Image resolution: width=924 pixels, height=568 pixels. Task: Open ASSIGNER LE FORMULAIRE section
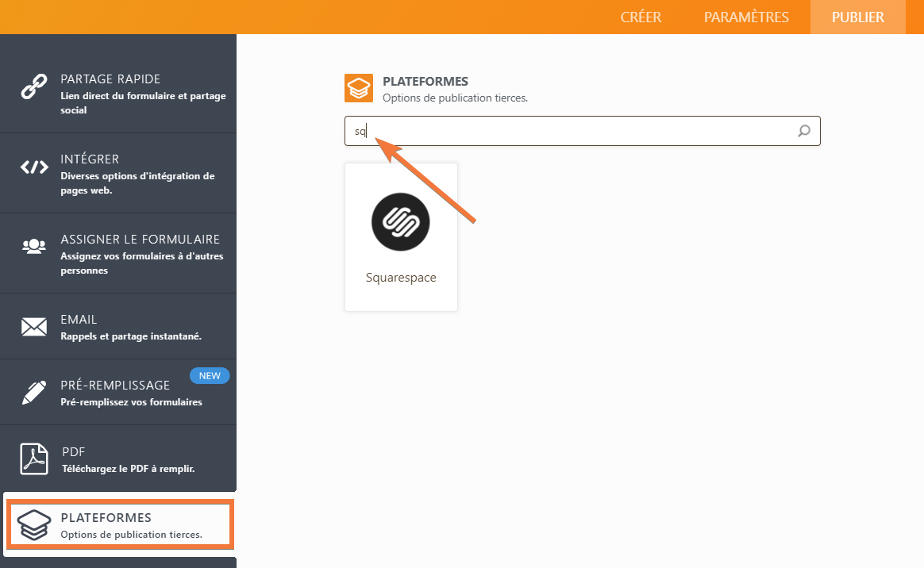(117, 253)
